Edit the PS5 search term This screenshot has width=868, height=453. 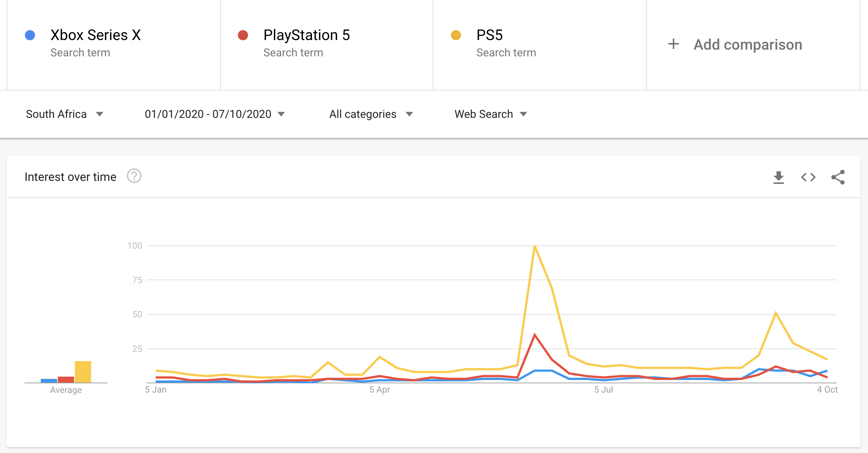[x=489, y=35]
